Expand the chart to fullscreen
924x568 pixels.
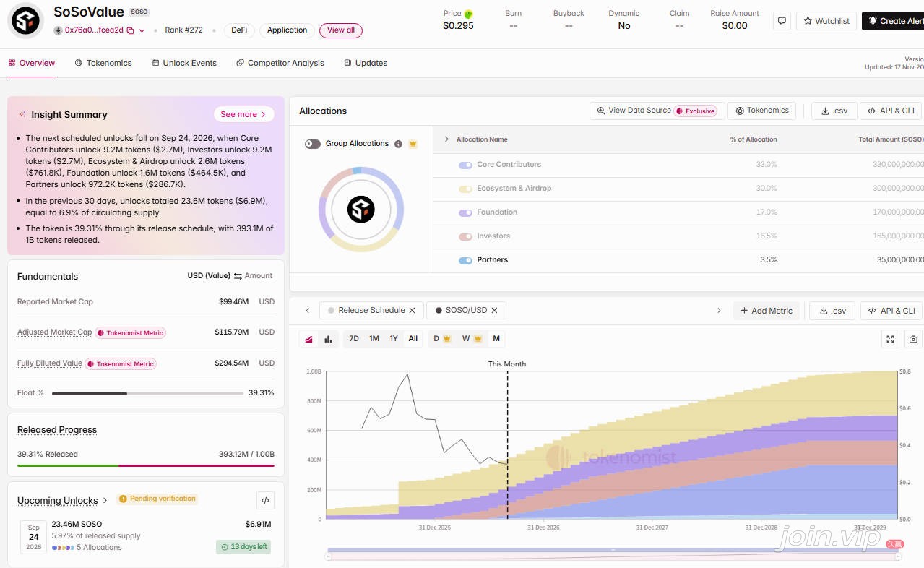point(891,339)
